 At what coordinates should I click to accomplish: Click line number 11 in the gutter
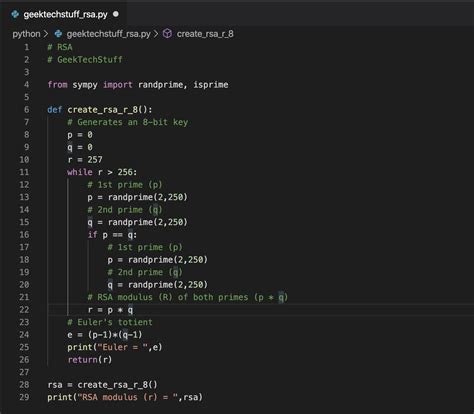(x=24, y=172)
